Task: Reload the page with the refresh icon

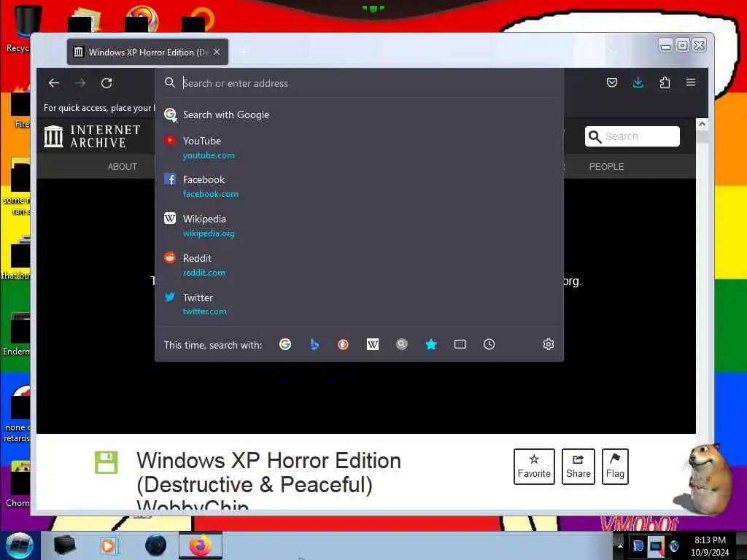Action: click(x=107, y=83)
